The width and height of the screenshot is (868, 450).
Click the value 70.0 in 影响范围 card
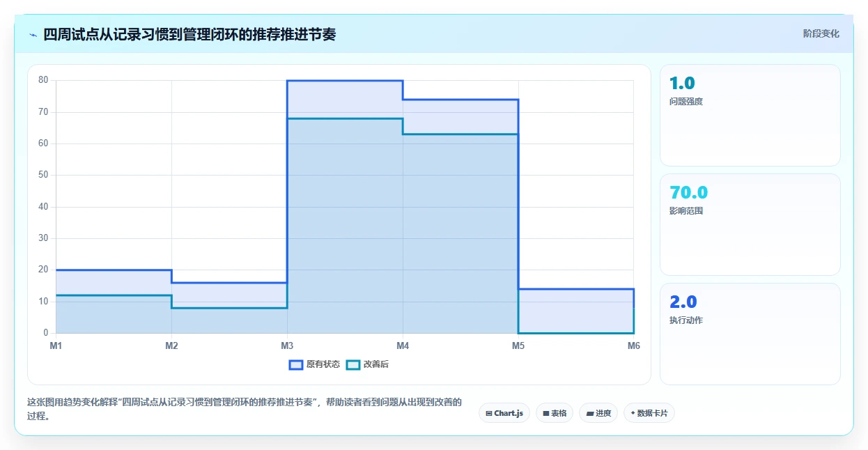pyautogui.click(x=688, y=193)
